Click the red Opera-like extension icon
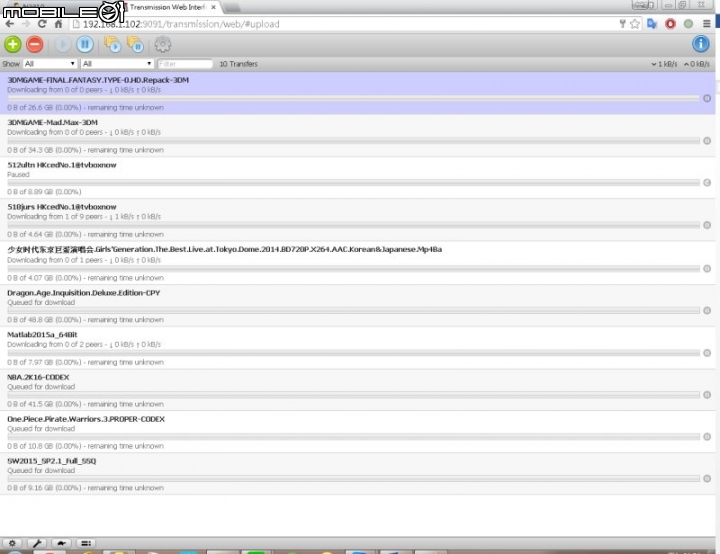This screenshot has width=720, height=554. point(670,24)
